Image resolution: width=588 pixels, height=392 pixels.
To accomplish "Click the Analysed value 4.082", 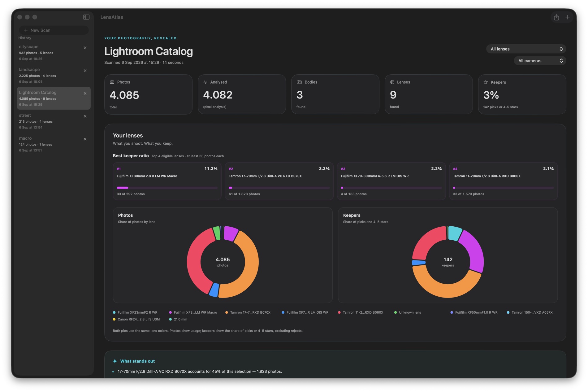I will click(218, 95).
